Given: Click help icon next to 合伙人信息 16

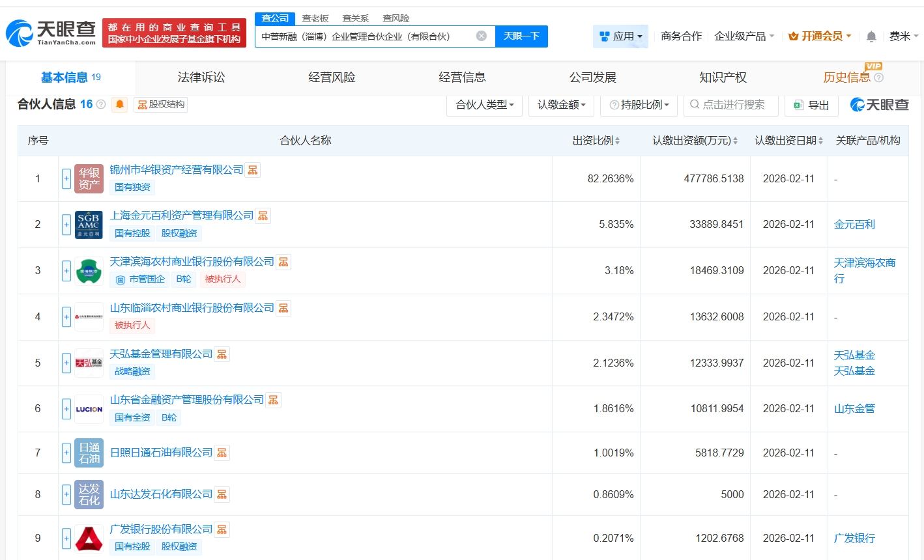Looking at the screenshot, I should (x=101, y=104).
